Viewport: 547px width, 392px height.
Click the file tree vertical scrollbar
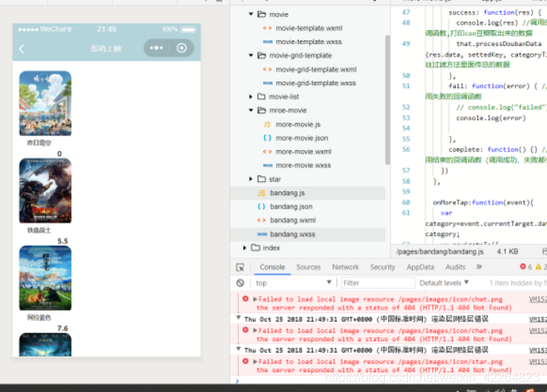(387, 100)
